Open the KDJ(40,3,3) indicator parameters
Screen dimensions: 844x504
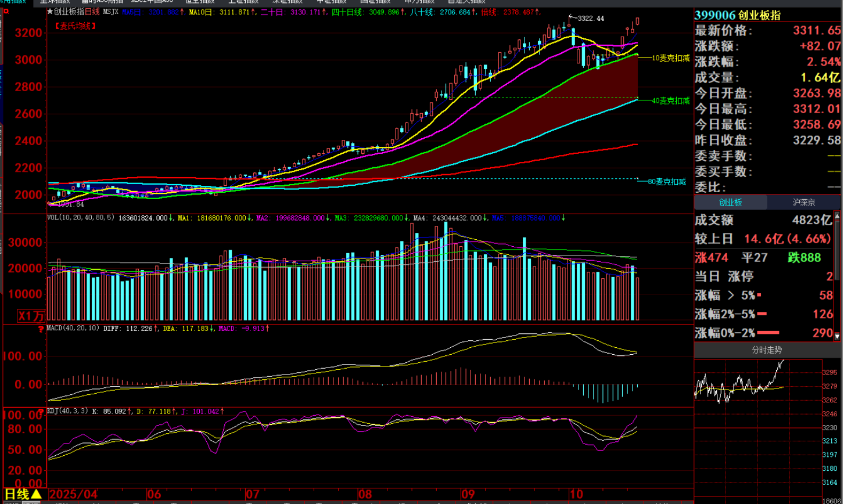69,411
